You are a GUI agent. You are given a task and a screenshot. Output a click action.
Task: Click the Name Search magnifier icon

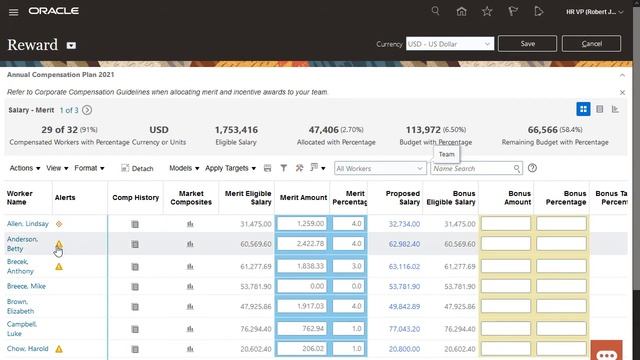pyautogui.click(x=517, y=169)
